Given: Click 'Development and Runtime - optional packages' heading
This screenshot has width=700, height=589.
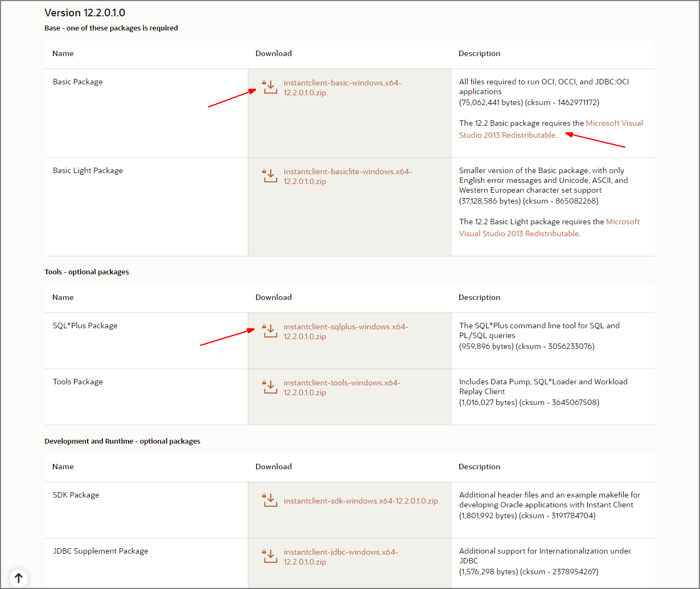Looking at the screenshot, I should (x=123, y=441).
